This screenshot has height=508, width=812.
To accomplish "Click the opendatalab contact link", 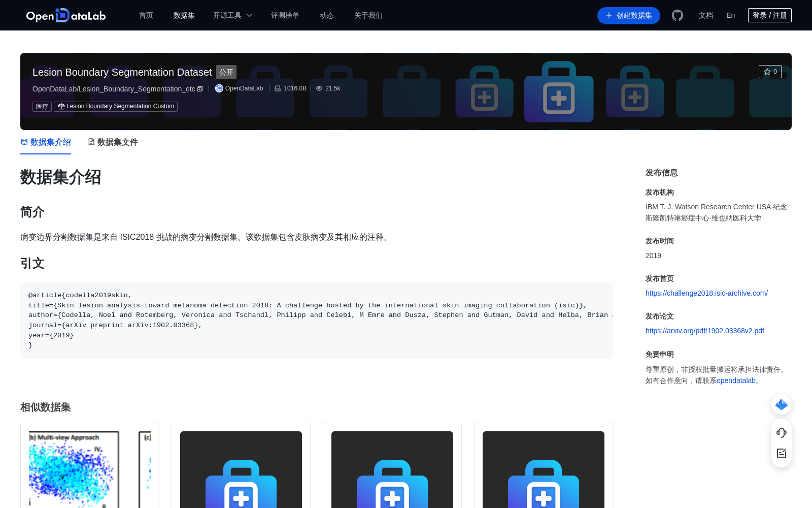I will pos(736,380).
